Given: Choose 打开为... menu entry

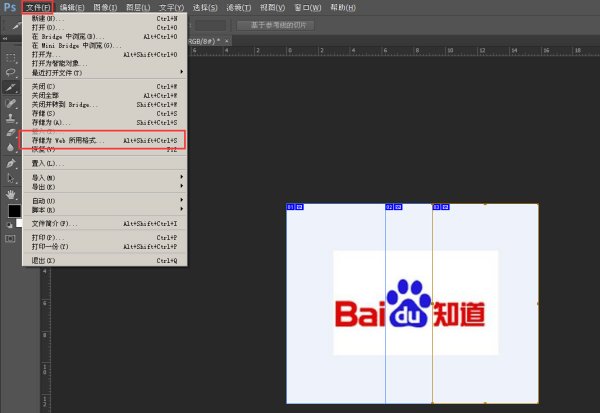Looking at the screenshot, I should (104, 55).
